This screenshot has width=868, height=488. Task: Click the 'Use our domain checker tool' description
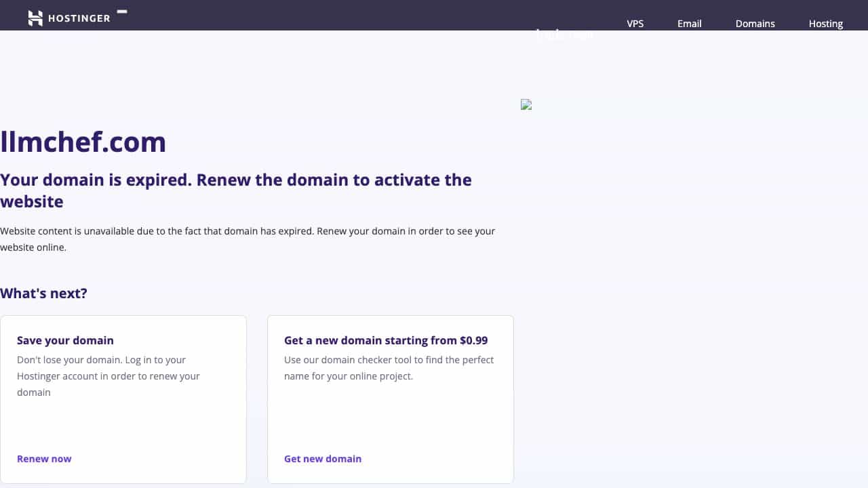(x=389, y=368)
